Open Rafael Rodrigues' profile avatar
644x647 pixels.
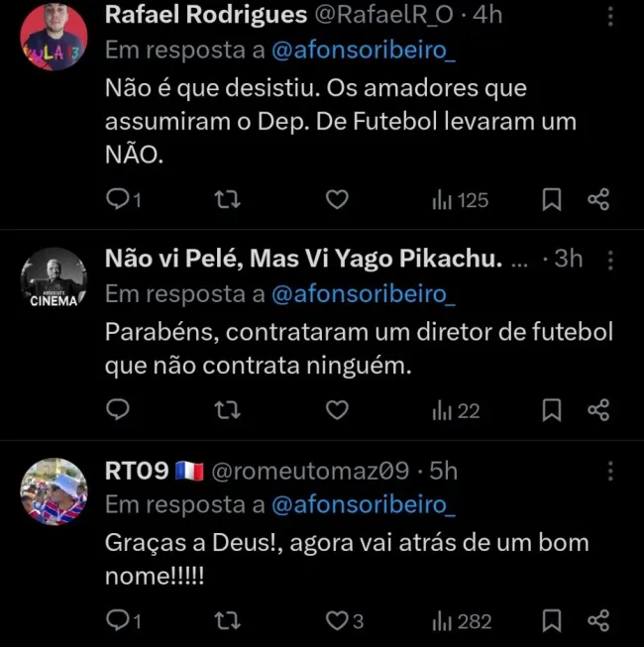(x=53, y=36)
